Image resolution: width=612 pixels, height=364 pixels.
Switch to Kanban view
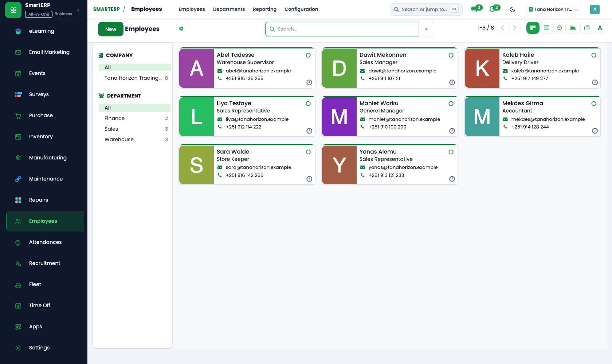pyautogui.click(x=533, y=28)
